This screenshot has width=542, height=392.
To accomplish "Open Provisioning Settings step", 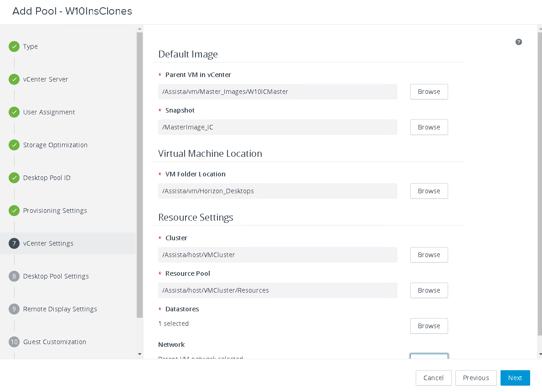I will click(x=55, y=211).
